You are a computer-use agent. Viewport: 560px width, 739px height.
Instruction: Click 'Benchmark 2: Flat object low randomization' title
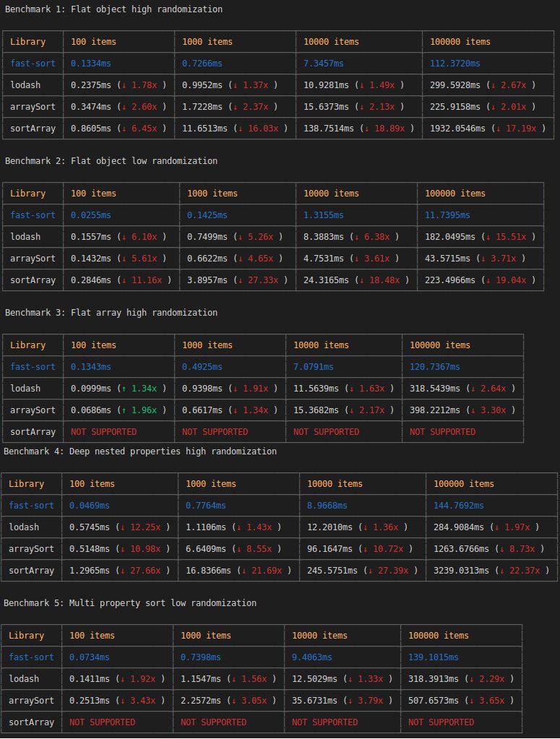(111, 160)
